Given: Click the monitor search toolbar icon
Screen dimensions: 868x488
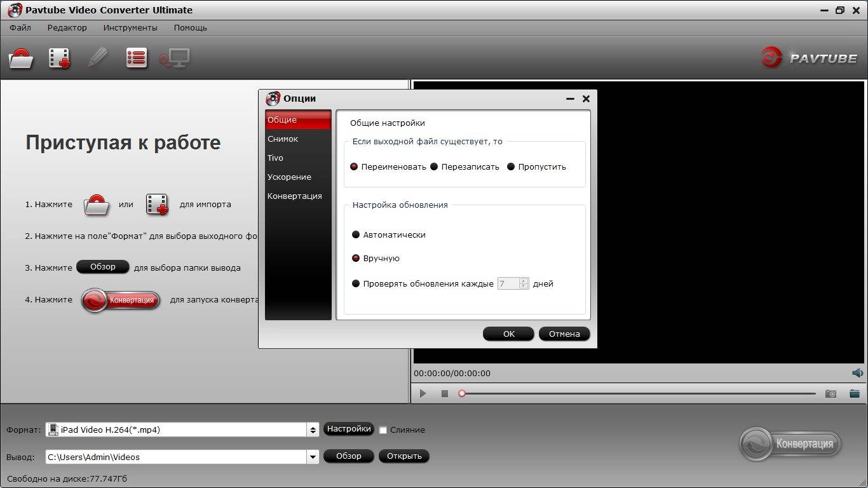Looking at the screenshot, I should coord(175,58).
